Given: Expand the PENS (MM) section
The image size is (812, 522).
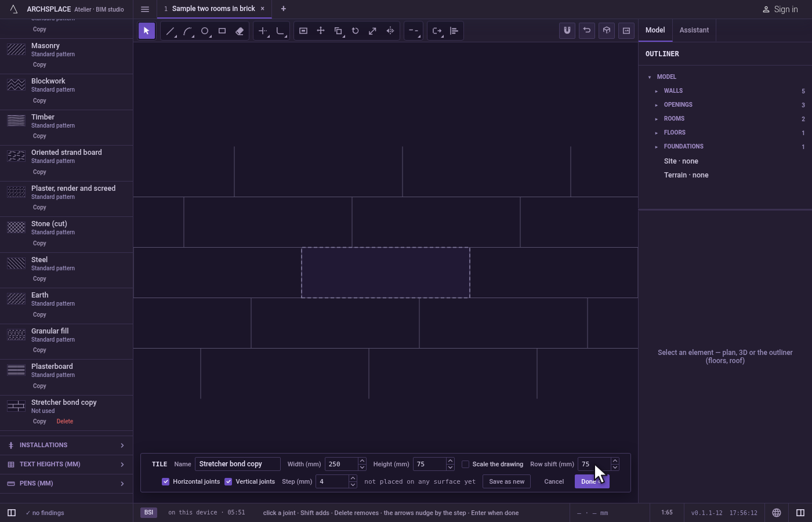Looking at the screenshot, I should 66,484.
